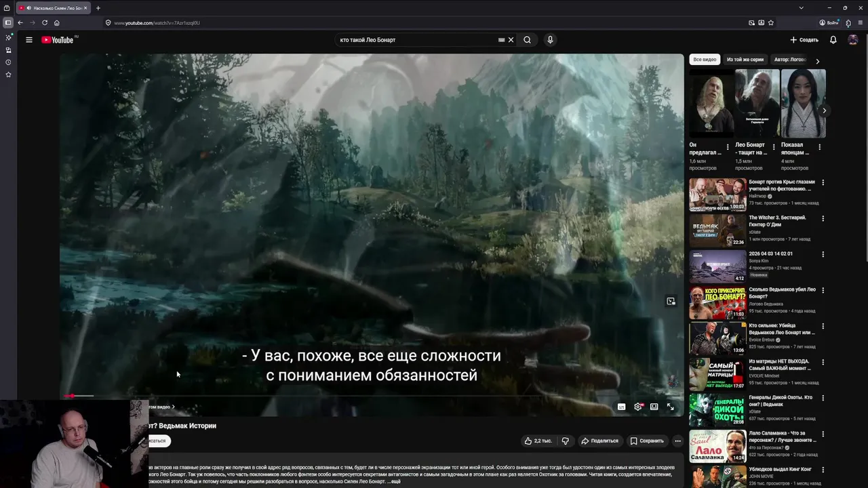Image resolution: width=868 pixels, height=488 pixels.
Task: Open options for the Показал японцам Short
Action: 819,147
